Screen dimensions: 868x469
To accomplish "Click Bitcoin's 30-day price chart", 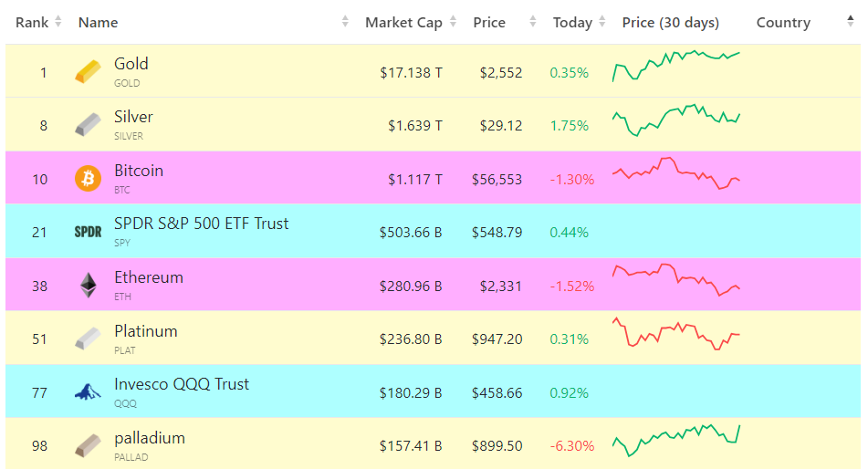I will click(675, 173).
